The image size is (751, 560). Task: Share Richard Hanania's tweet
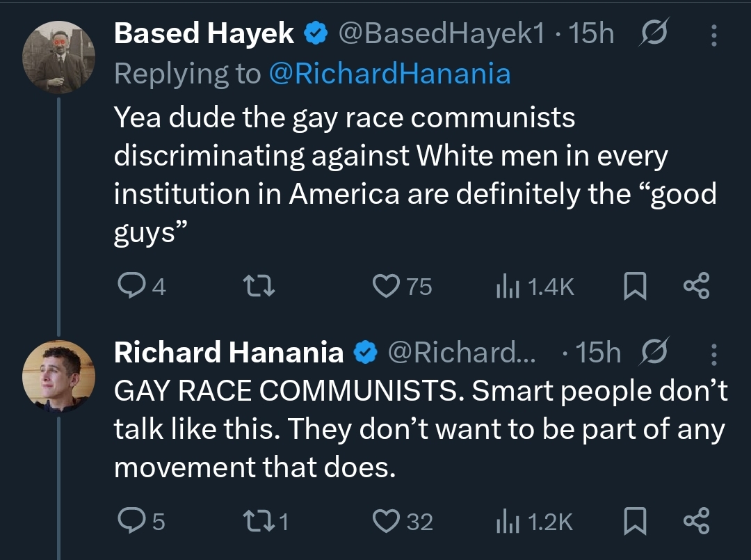click(x=696, y=521)
